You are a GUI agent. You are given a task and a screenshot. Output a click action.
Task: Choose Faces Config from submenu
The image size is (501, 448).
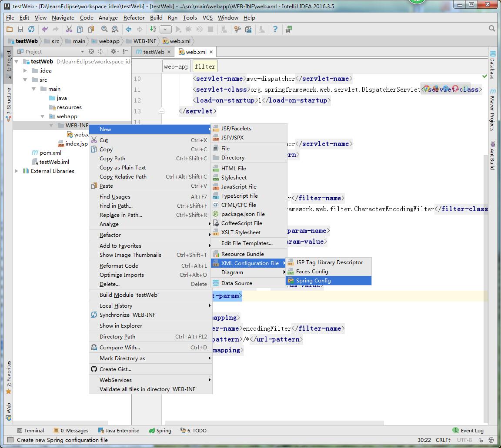tap(328, 272)
